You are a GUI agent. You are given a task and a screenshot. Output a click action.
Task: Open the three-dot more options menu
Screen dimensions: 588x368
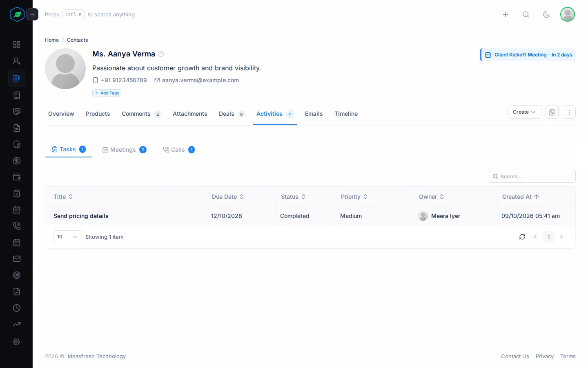pos(569,112)
